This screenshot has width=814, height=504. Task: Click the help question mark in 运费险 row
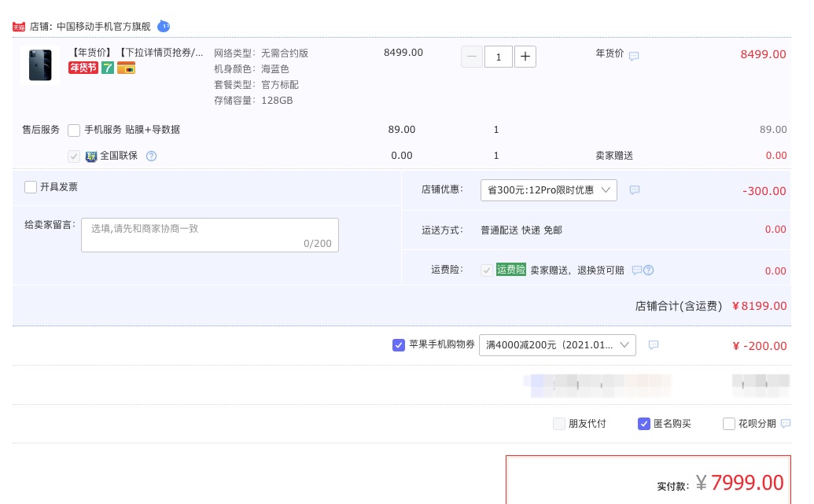648,270
